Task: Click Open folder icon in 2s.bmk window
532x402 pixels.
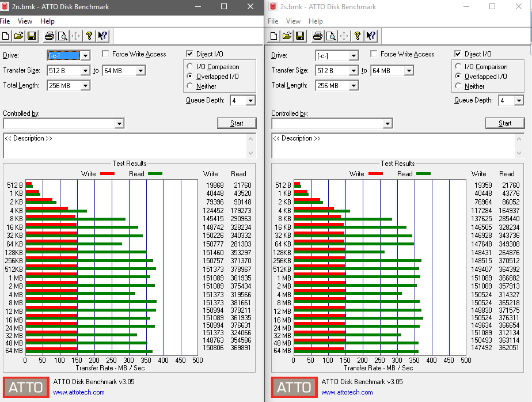Action: coord(287,36)
